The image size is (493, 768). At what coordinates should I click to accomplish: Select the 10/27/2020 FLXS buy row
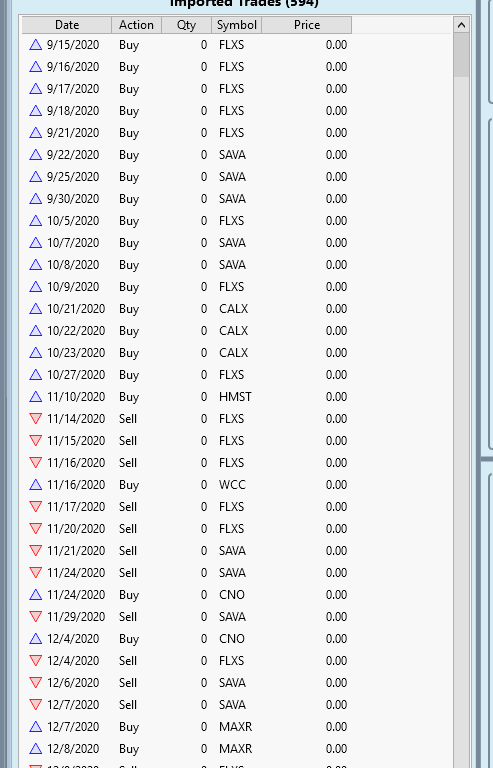(237, 375)
